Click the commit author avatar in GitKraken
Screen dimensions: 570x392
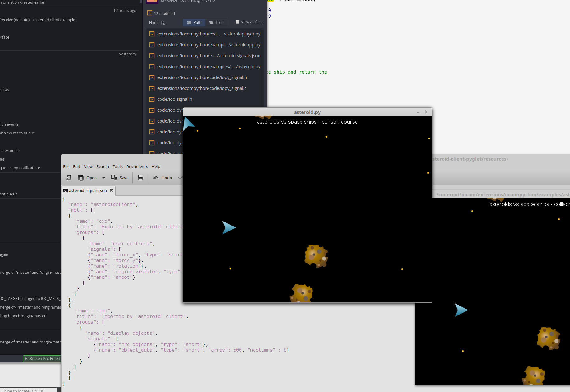[152, 2]
